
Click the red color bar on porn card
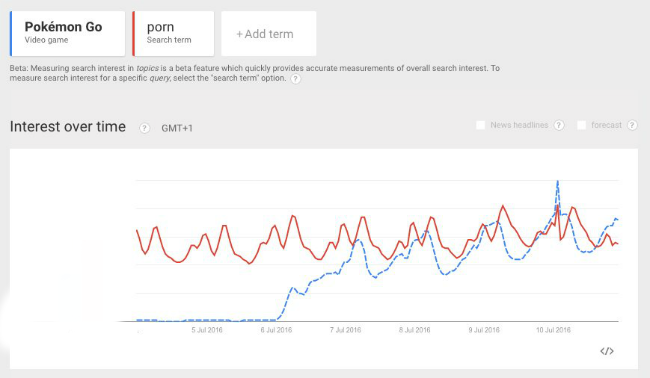pos(133,34)
